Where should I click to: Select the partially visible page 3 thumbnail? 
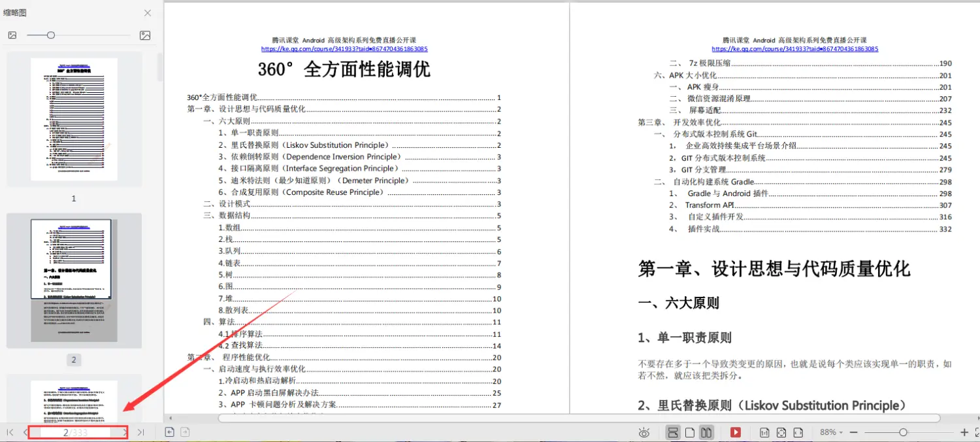[74, 401]
